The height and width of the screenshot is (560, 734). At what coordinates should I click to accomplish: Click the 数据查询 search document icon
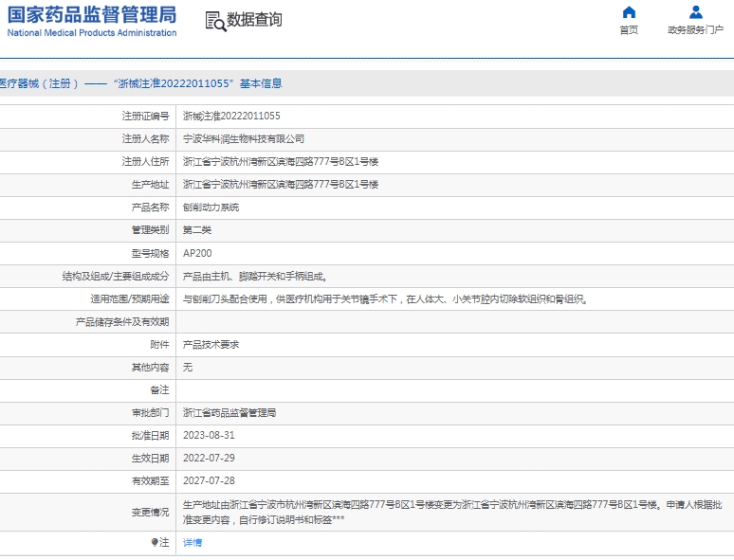pos(216,22)
